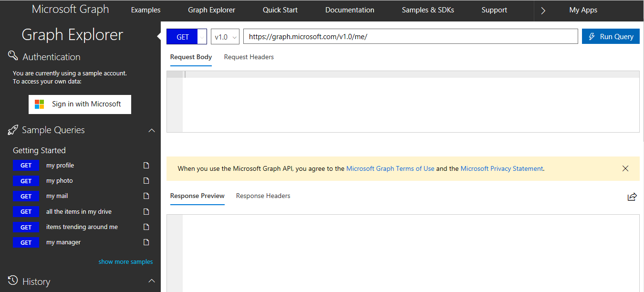This screenshot has width=644, height=292.
Task: Click show more samples
Action: [x=125, y=261]
